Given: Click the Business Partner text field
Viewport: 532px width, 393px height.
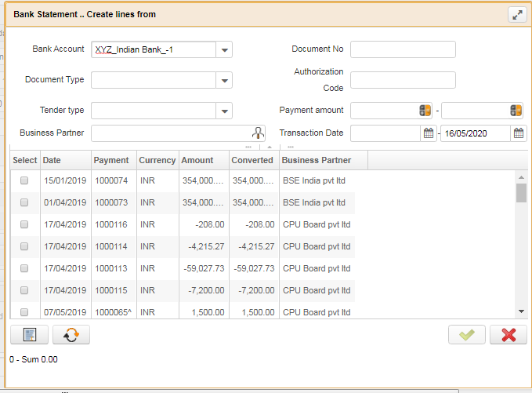Looking at the screenshot, I should (172, 133).
